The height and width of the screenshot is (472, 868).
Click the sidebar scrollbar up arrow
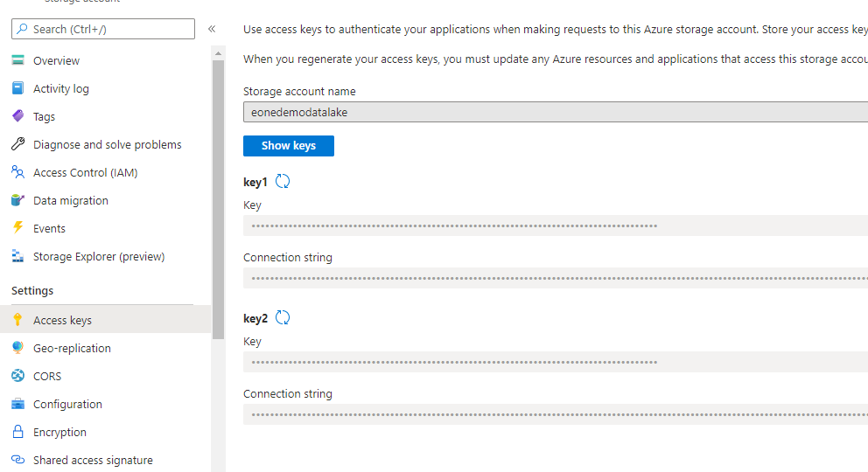click(218, 53)
